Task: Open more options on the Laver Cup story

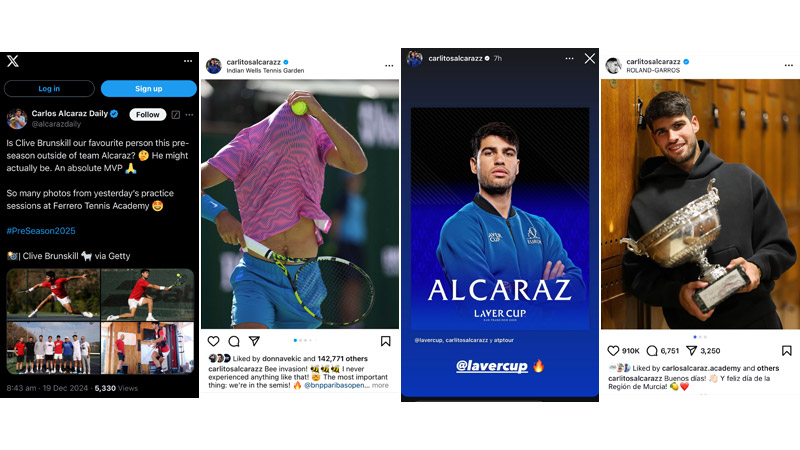Action: [x=569, y=59]
